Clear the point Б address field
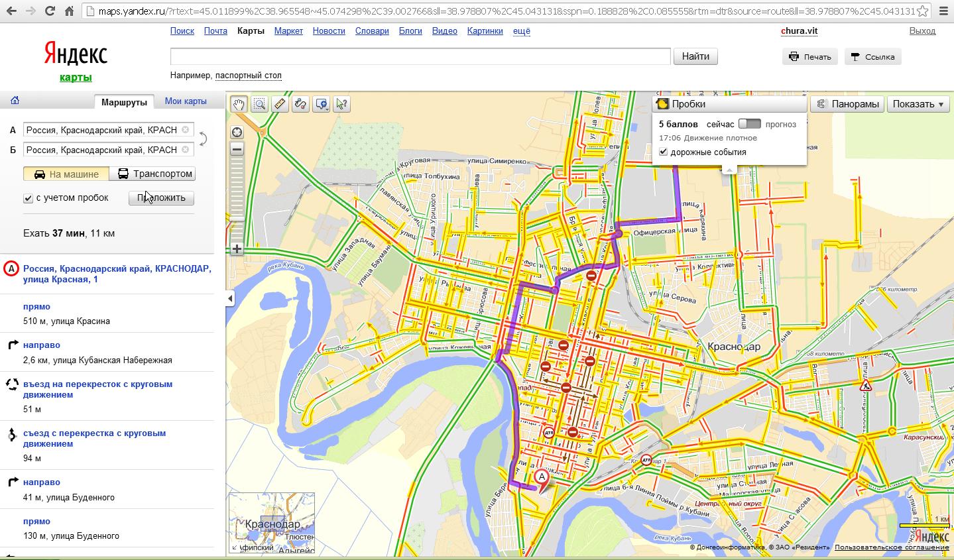954x560 pixels. coord(186,150)
